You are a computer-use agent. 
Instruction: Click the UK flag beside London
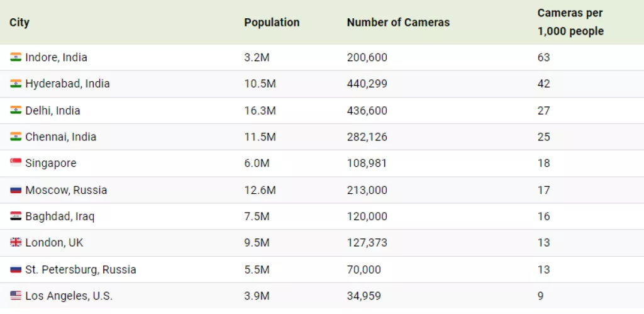(x=16, y=243)
